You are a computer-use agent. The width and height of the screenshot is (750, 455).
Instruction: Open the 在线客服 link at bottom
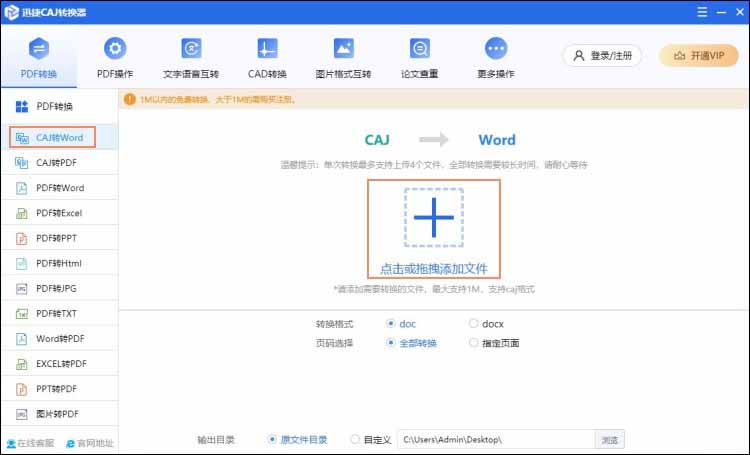[x=31, y=443]
